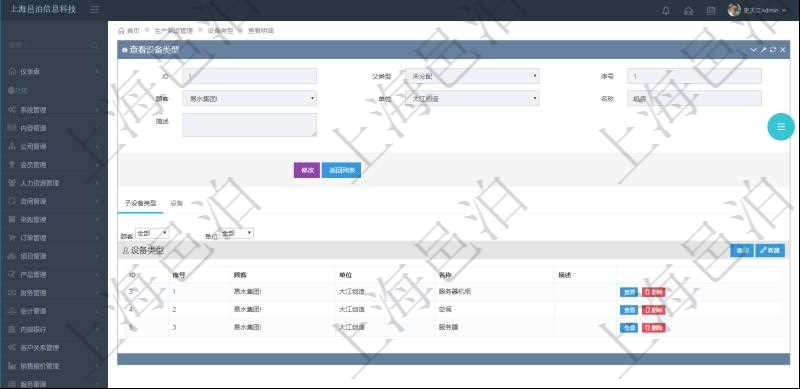Open the 顾客 dropdown in the form
800x389 pixels.
click(x=249, y=99)
